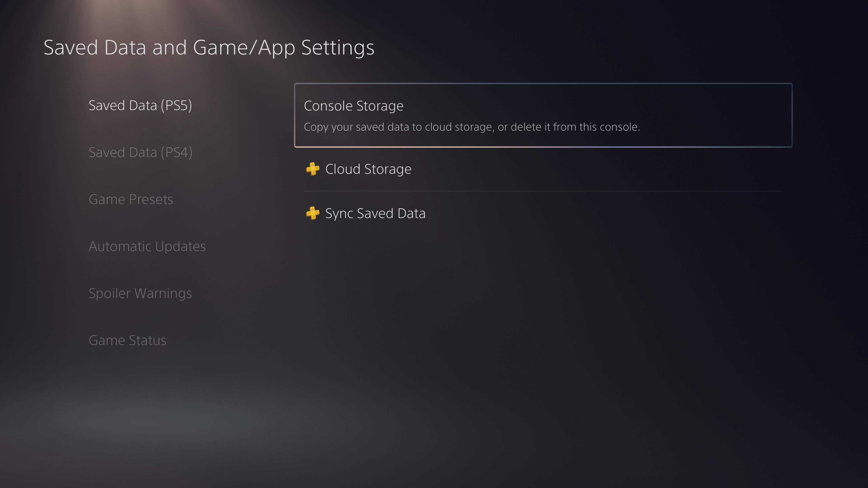
Task: Open Spoiler Warnings settings
Action: (140, 293)
